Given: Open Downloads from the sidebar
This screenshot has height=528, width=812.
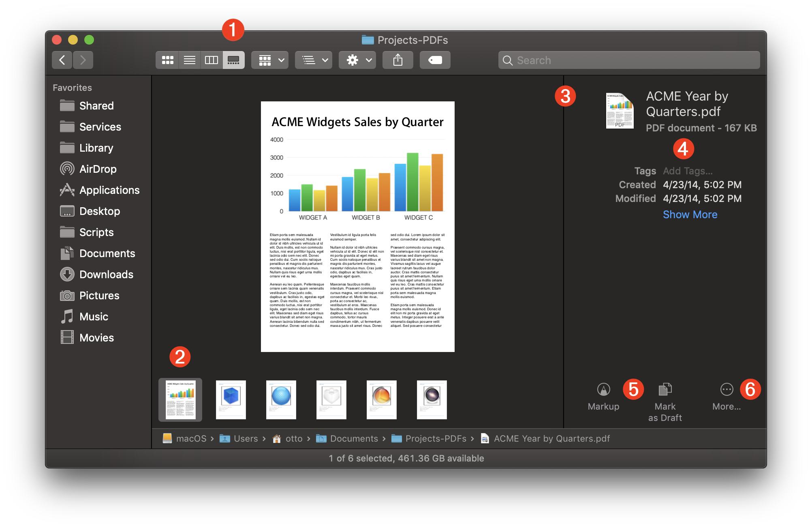Looking at the screenshot, I should pyautogui.click(x=106, y=274).
